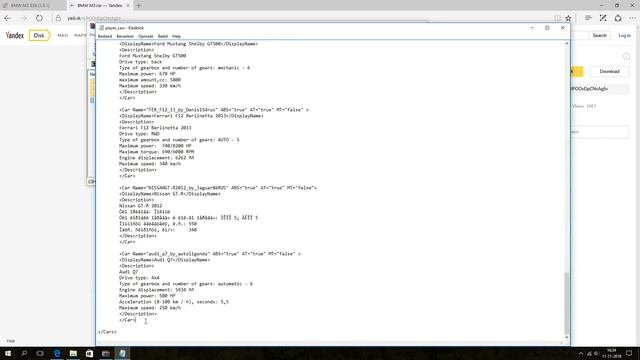
Task: Refresh the browser page
Action: pos(39,18)
